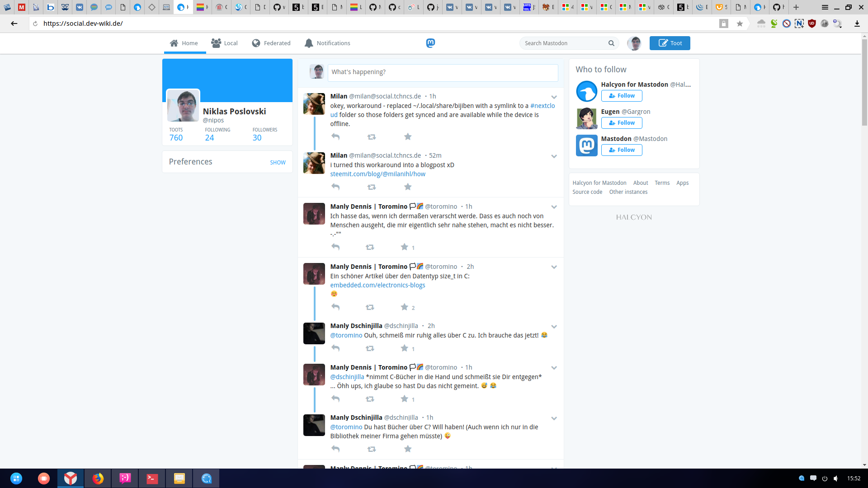Click the What's happening text field
868x488 pixels.
click(443, 72)
